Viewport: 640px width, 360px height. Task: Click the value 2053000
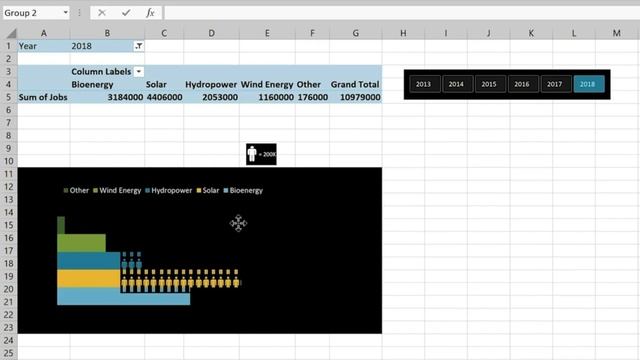tap(220, 97)
